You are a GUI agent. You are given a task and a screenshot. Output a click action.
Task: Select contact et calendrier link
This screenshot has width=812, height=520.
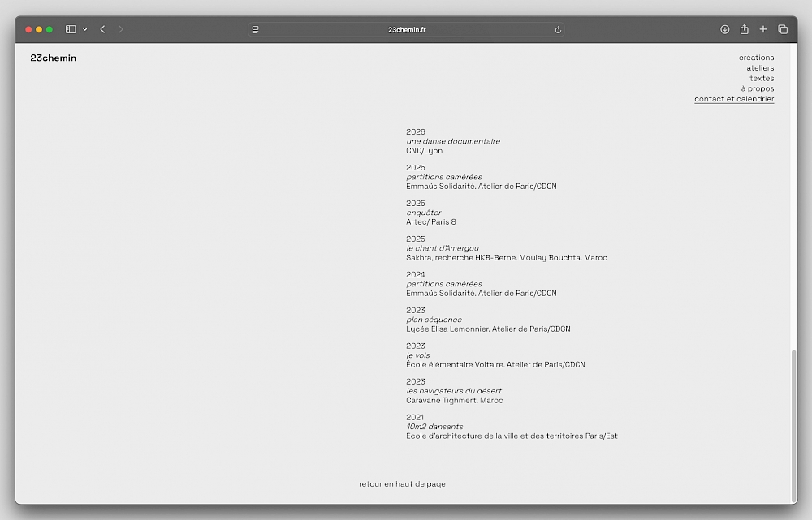coord(734,99)
